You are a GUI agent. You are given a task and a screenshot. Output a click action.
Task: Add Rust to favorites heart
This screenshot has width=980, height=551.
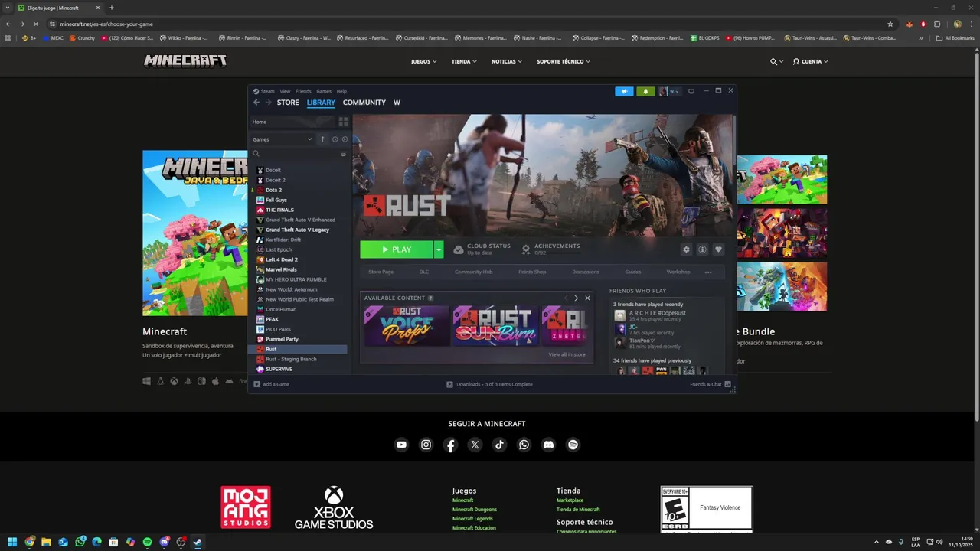[x=718, y=249]
